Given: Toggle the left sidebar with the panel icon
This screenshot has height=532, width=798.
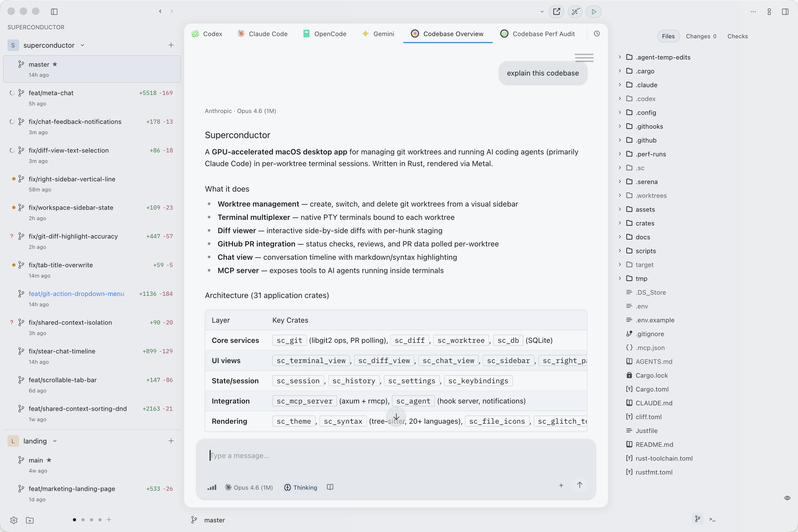Looking at the screenshot, I should pos(54,11).
